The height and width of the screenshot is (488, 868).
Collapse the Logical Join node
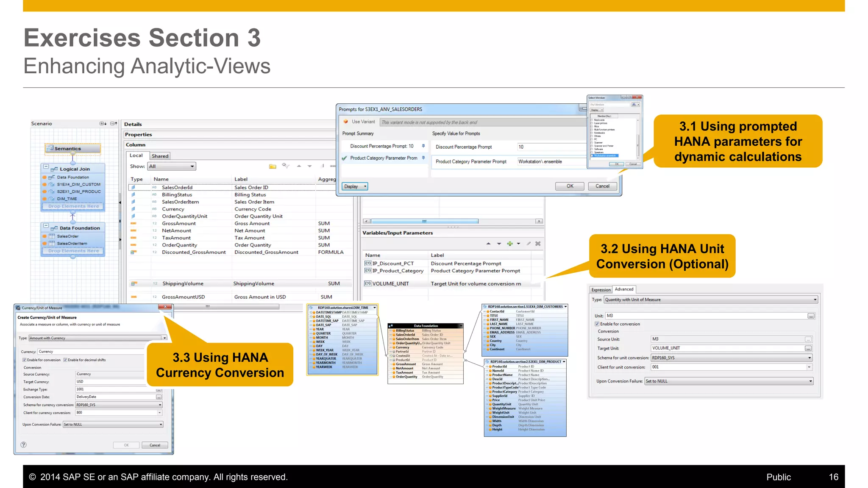46,166
